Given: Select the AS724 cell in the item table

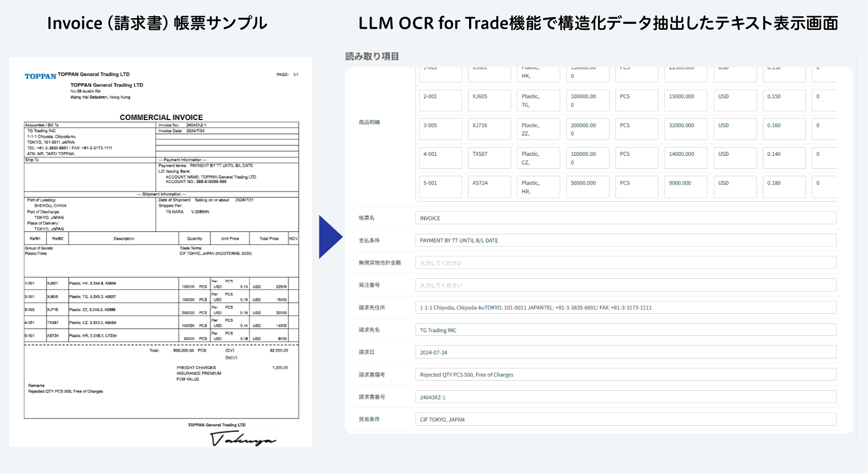Looking at the screenshot, I should tap(489, 187).
